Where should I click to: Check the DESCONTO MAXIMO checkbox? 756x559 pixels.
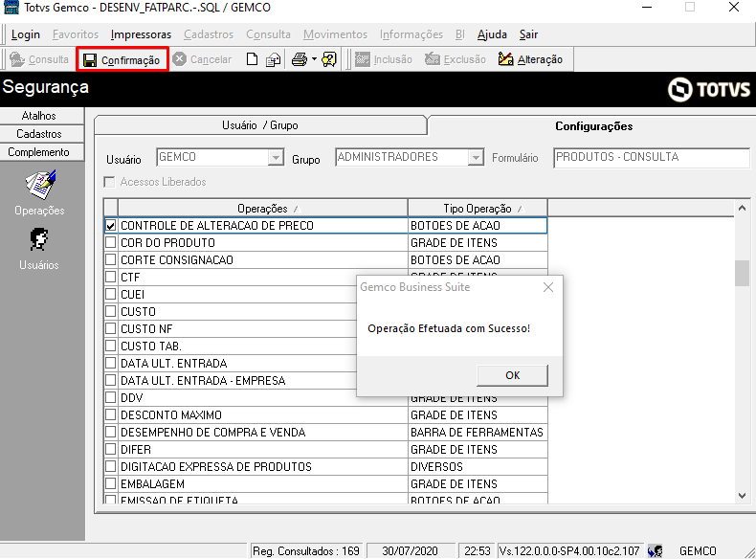[111, 414]
